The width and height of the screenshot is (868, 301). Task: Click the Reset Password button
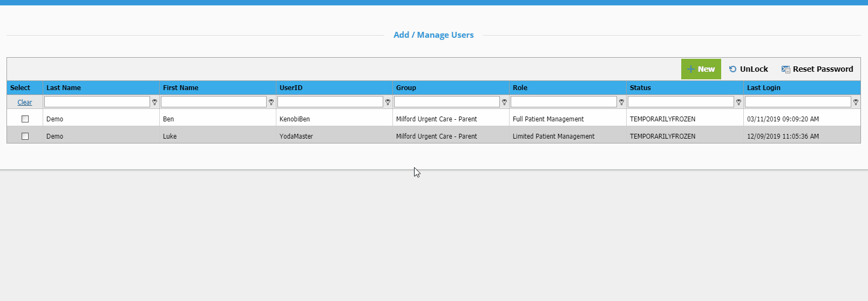817,69
